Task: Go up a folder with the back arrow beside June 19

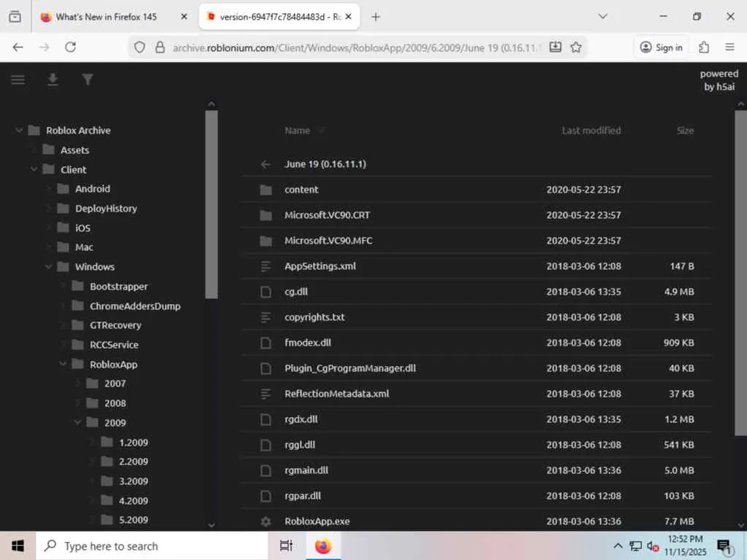Action: point(266,164)
